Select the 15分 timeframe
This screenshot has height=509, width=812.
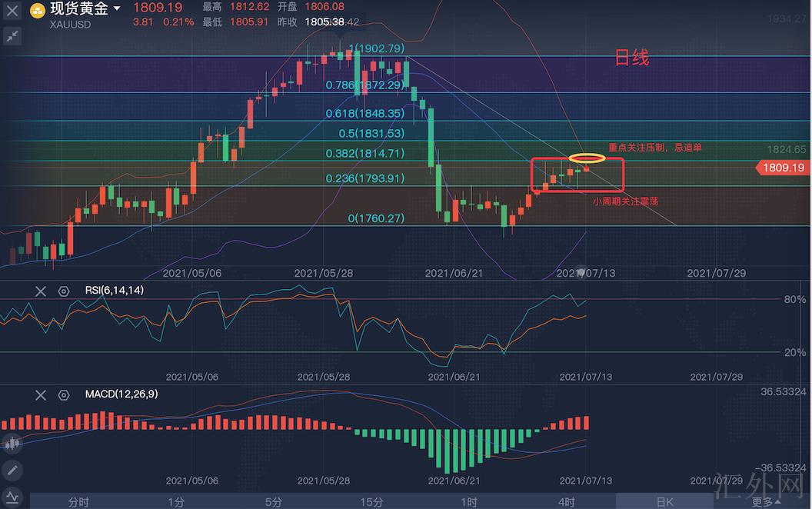(371, 502)
